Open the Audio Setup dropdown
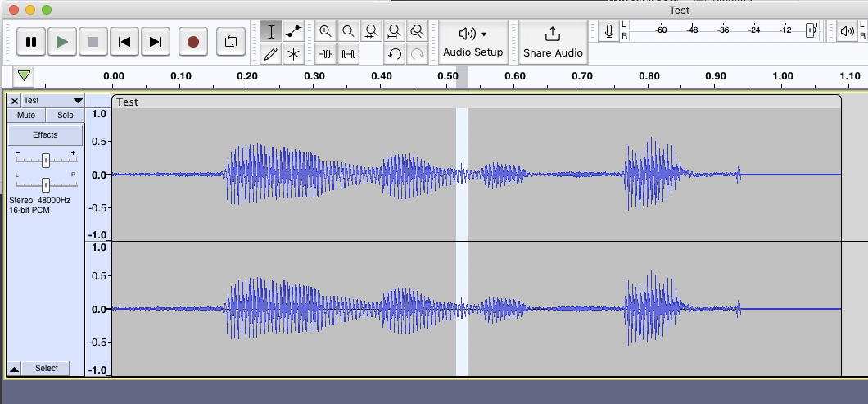The height and width of the screenshot is (404, 868). (472, 41)
